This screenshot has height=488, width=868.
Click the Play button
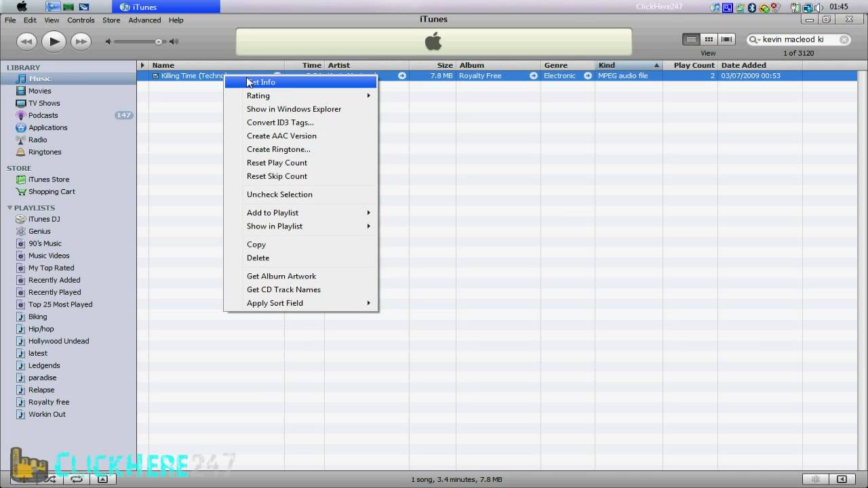[x=54, y=41]
